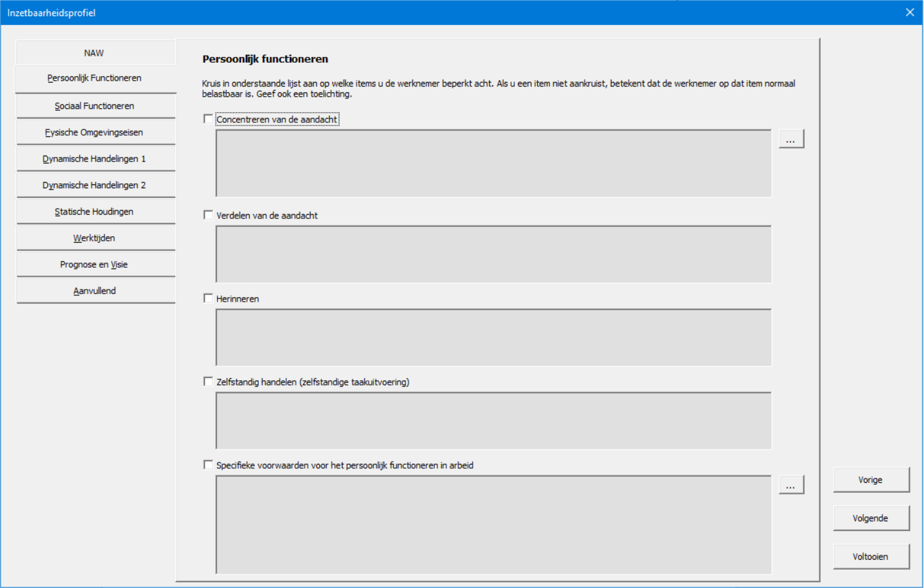Image resolution: width=924 pixels, height=588 pixels.
Task: Open the Fysische Omgevingseisen tab
Action: pos(95,132)
